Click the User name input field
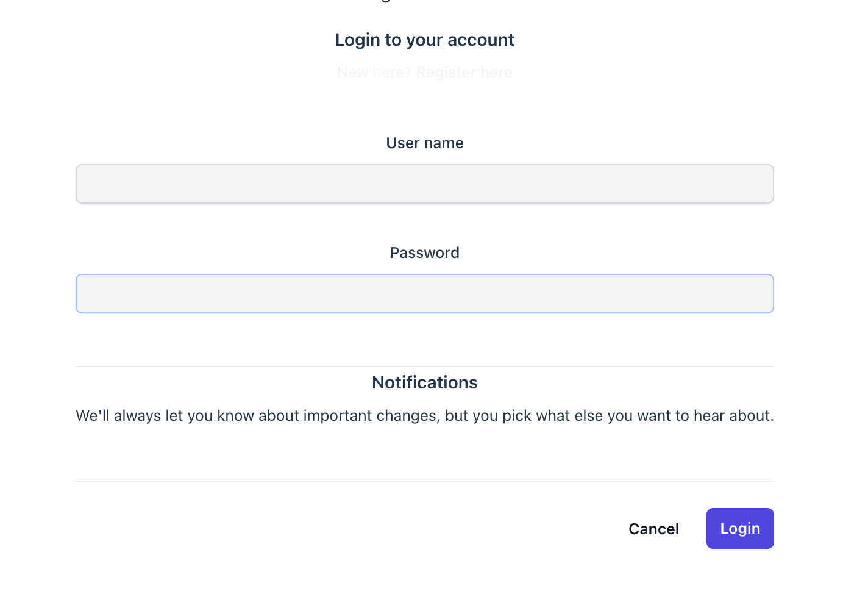 click(x=424, y=184)
